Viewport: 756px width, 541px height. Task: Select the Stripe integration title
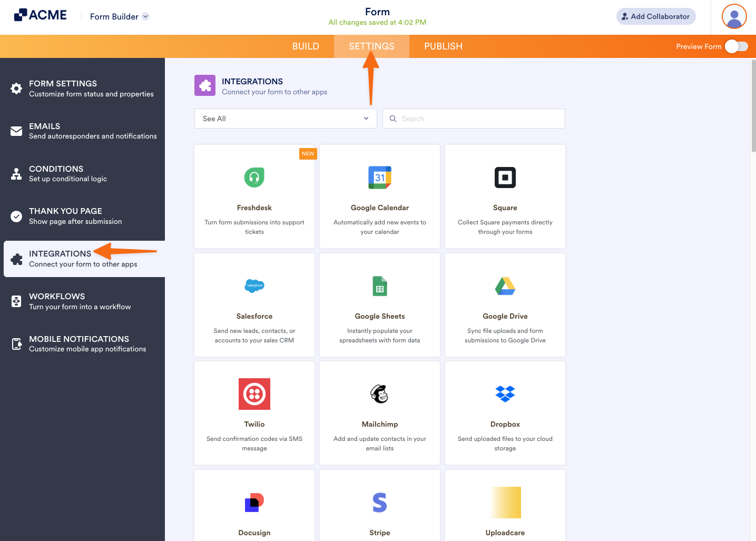(380, 533)
